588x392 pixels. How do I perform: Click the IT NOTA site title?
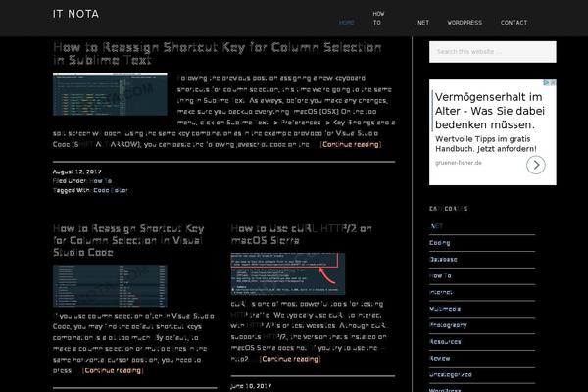75,15
